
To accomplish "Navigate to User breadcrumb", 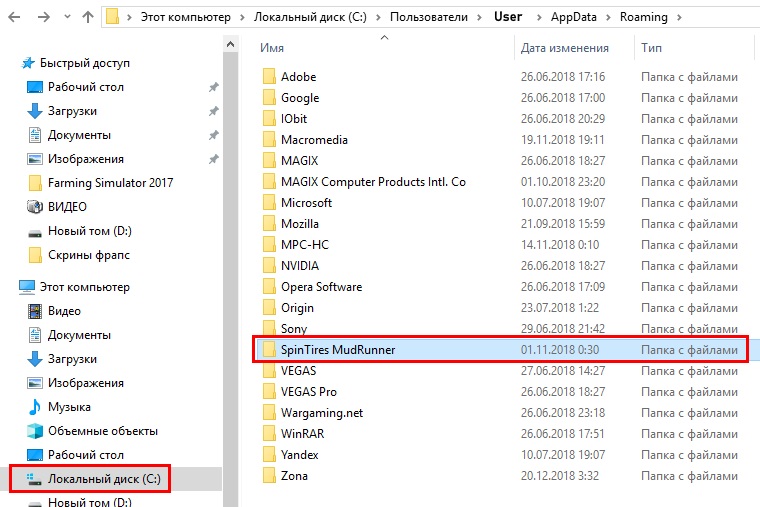I will pos(508,17).
